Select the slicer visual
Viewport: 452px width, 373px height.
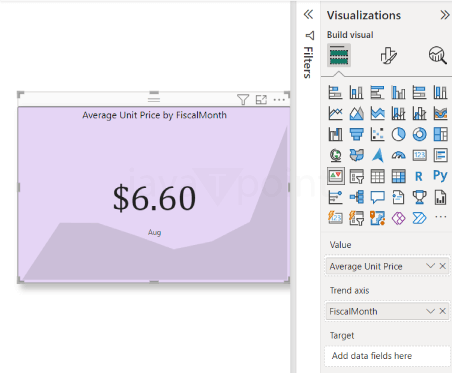[356, 176]
